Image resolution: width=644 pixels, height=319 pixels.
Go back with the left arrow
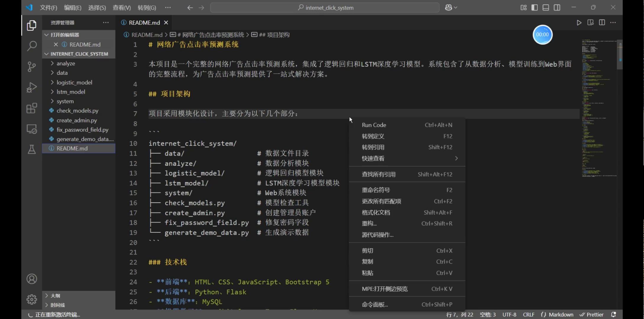click(x=190, y=8)
